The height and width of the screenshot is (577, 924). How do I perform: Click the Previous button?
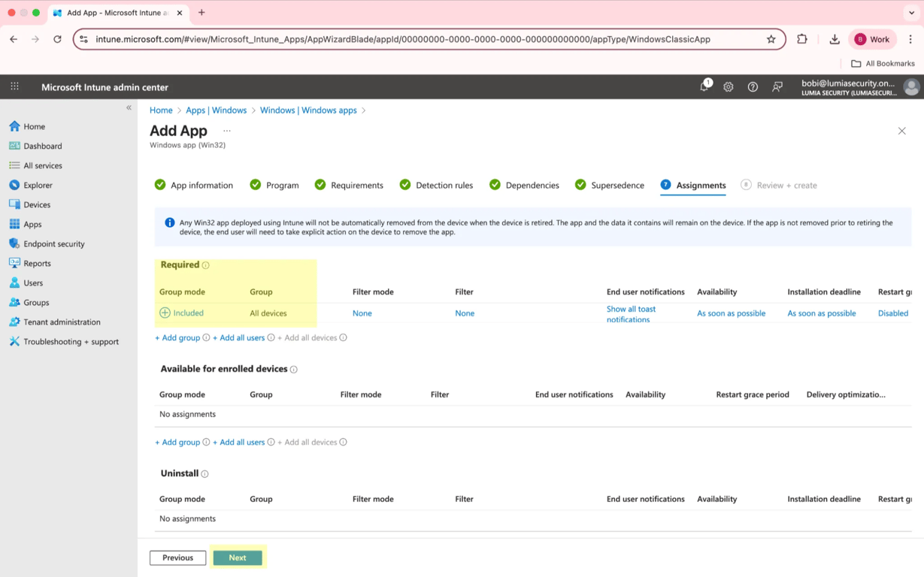(177, 557)
